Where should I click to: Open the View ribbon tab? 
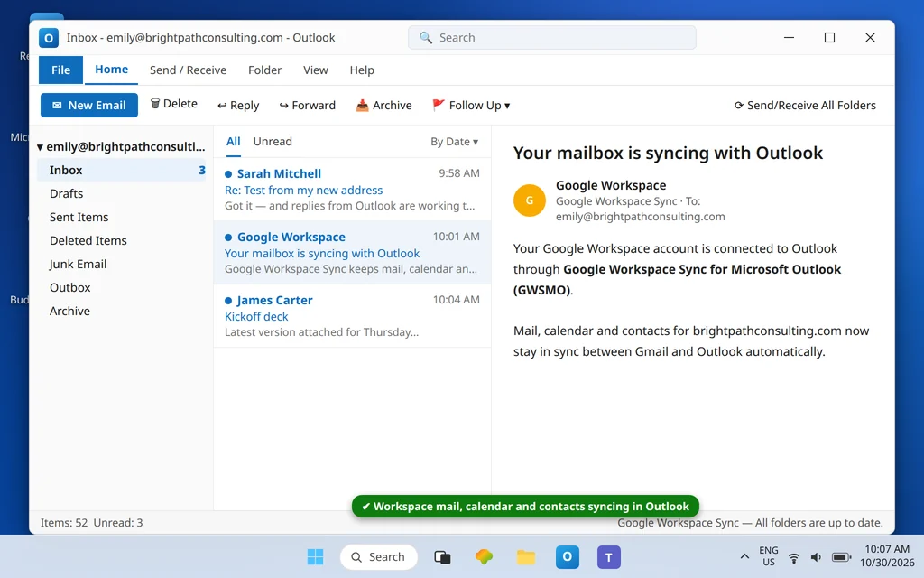[315, 70]
